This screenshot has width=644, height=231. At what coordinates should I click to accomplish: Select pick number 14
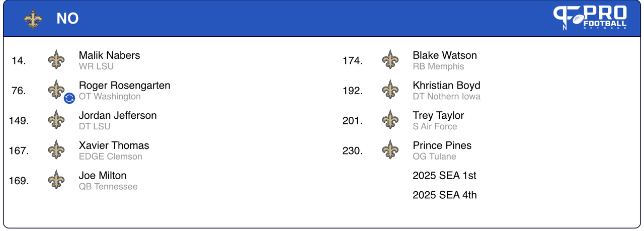19,60
